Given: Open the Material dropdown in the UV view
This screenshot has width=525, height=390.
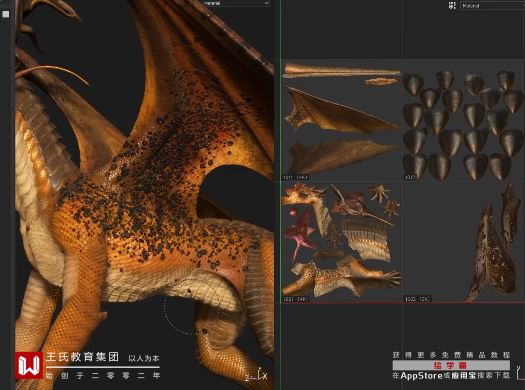Looking at the screenshot, I should [493, 5].
